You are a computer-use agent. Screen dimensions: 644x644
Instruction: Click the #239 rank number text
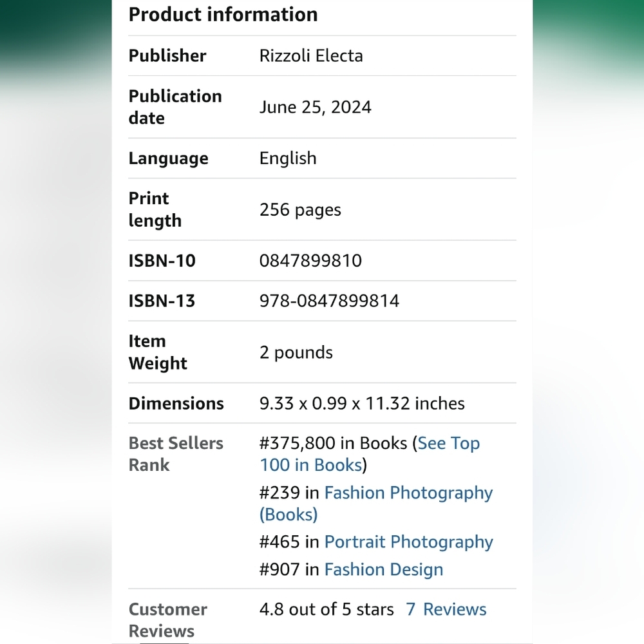[x=279, y=493]
